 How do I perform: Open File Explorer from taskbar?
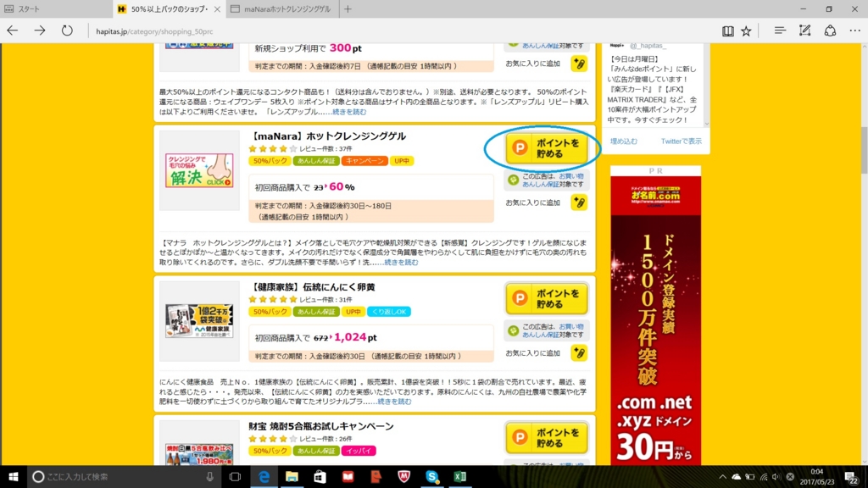pos(292,476)
